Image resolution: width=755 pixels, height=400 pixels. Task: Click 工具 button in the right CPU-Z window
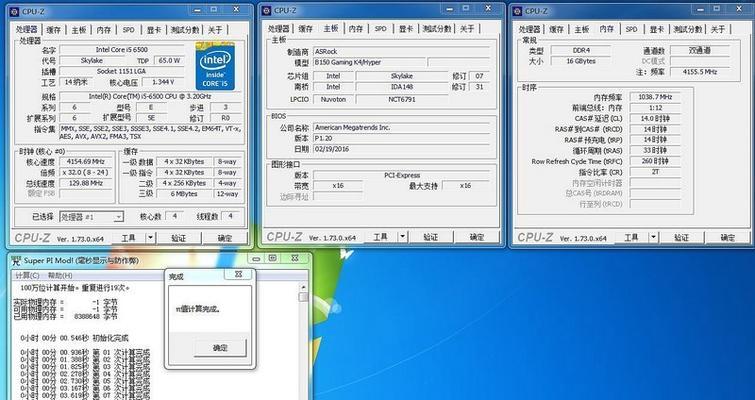coord(631,237)
